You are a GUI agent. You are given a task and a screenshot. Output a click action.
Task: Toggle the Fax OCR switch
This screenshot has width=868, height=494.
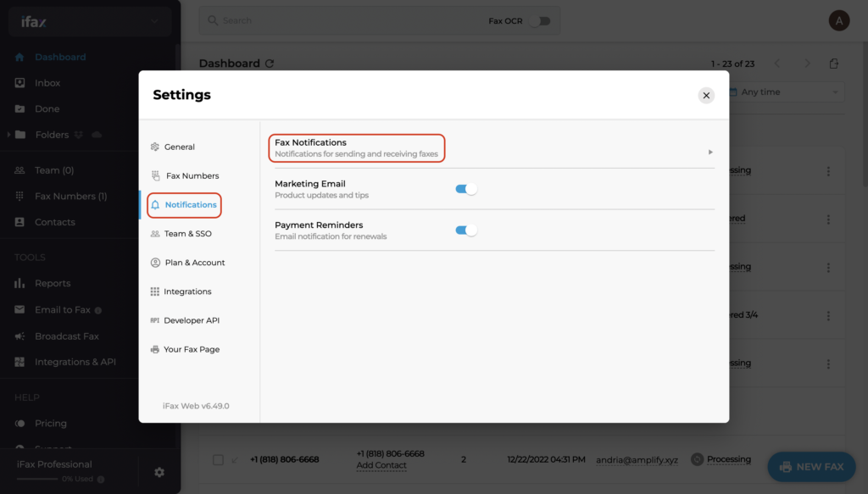click(x=539, y=21)
